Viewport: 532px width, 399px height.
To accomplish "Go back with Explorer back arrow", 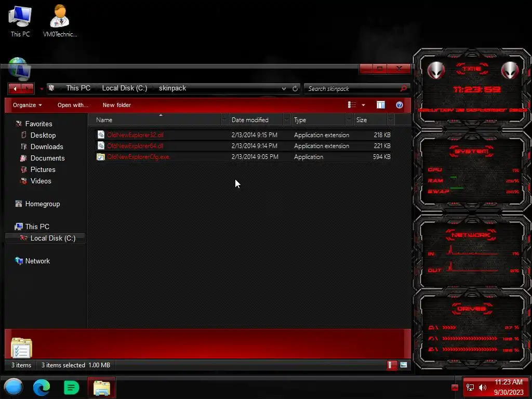I will (x=15, y=88).
